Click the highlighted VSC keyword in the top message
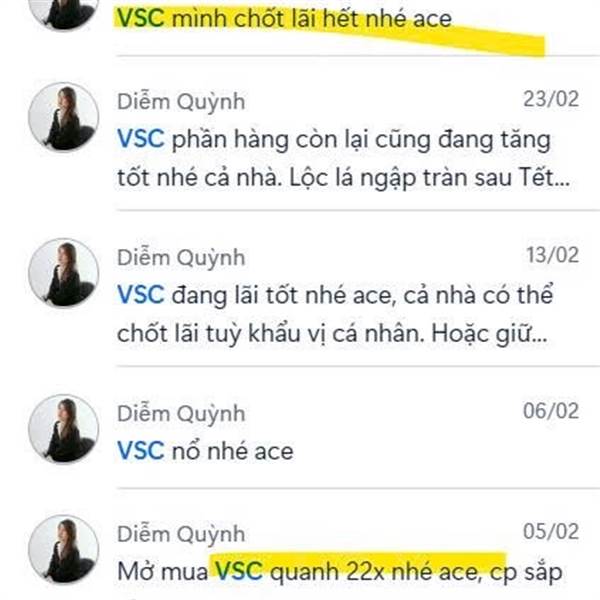The height and width of the screenshot is (600, 600). coord(141,18)
